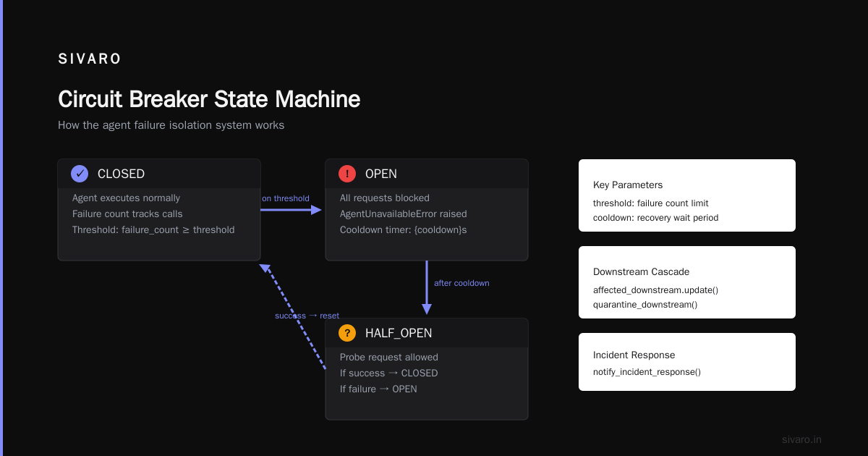Click the orange HALF_OPEN question mark icon

point(347,333)
